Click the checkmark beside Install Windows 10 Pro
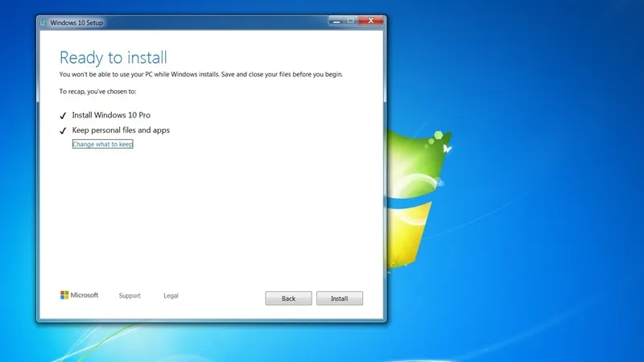 (x=63, y=116)
